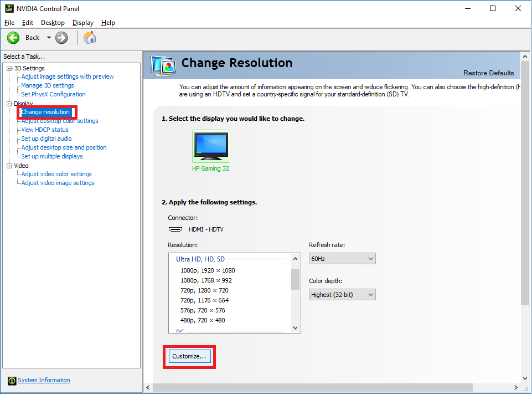Open the Help menu
This screenshot has height=395, width=532.
(x=108, y=23)
